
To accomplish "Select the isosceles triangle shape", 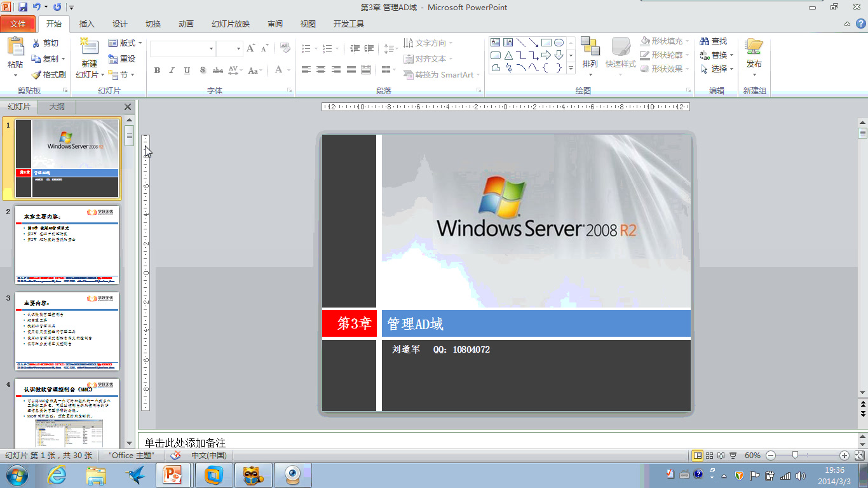I will click(x=508, y=55).
